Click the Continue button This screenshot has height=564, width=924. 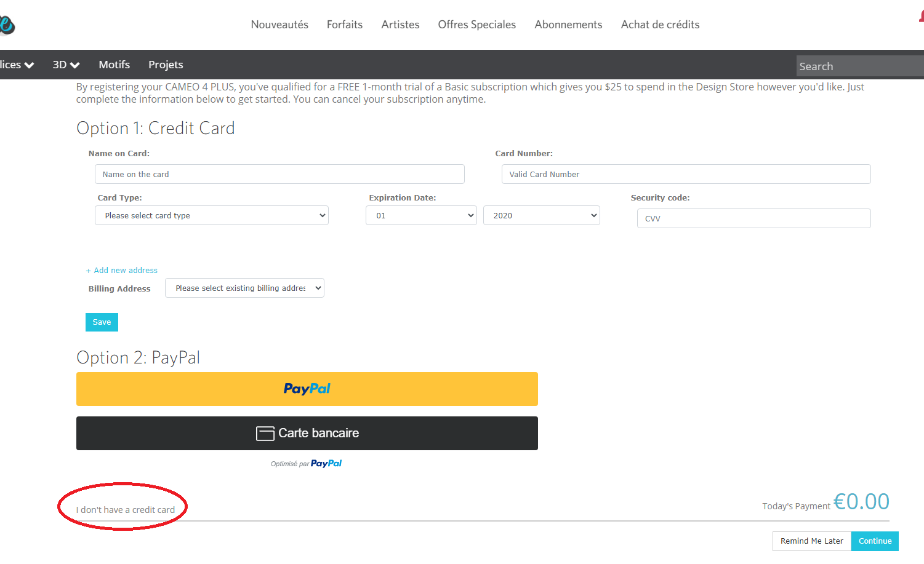point(875,541)
